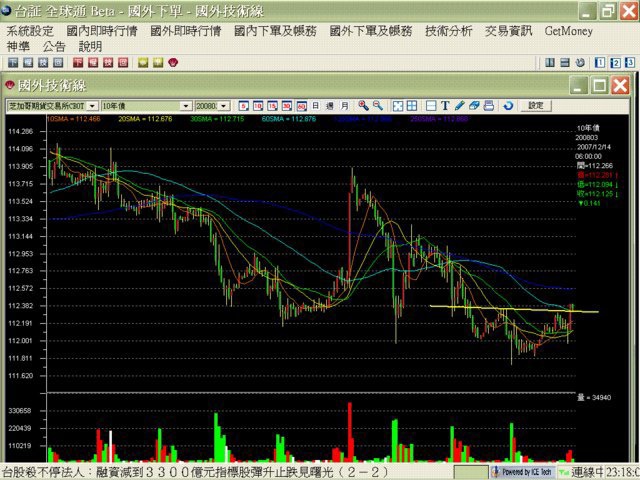Click the first yellow star toolbar icon
The width and height of the screenshot is (640, 480).
click(143, 62)
